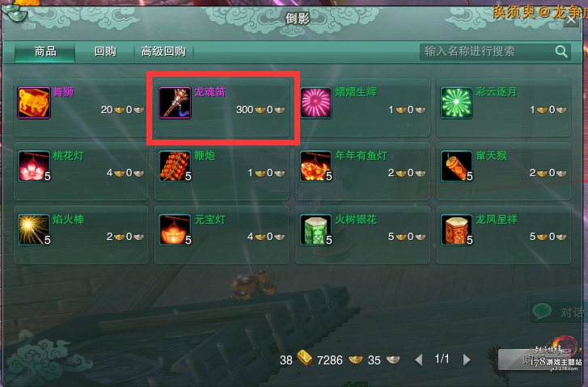Choose the 桃花灯 lantern icon
The height and width of the screenshot is (387, 588).
pyautogui.click(x=34, y=166)
